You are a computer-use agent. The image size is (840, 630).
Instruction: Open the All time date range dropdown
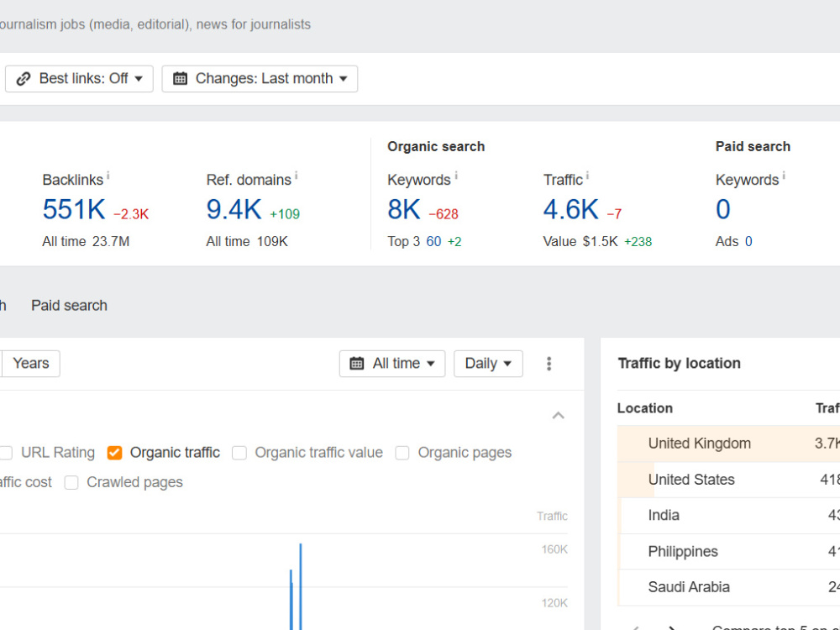tap(392, 364)
